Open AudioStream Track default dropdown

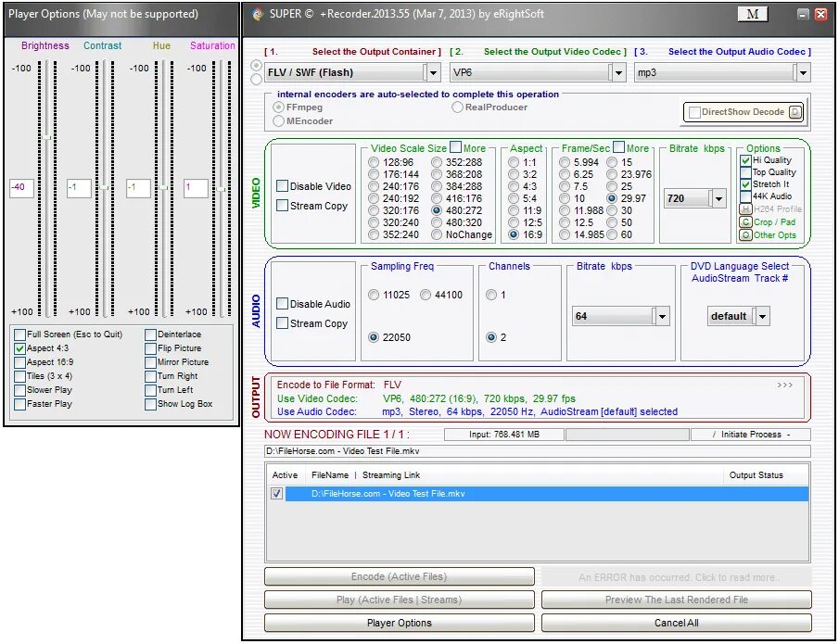click(x=762, y=316)
